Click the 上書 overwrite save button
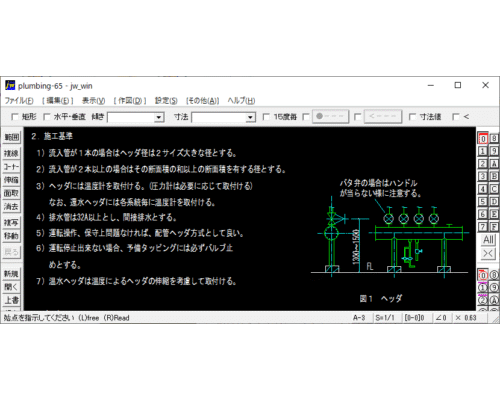 pyautogui.click(x=11, y=300)
